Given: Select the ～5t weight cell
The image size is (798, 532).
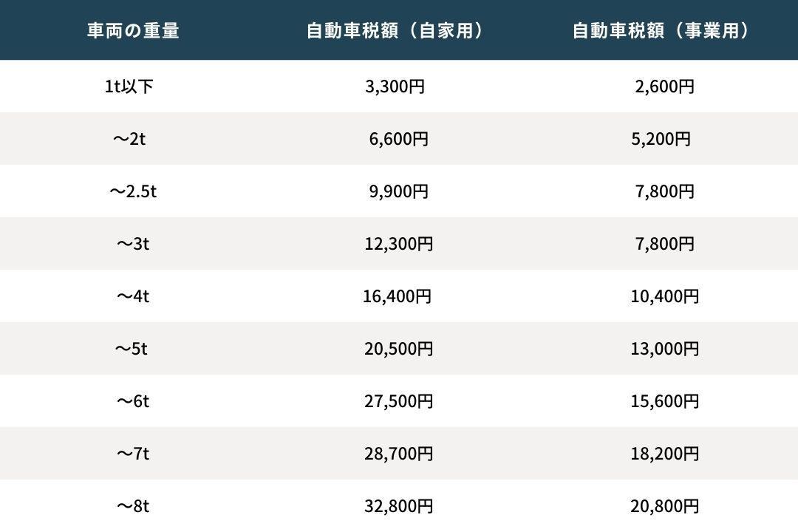Looking at the screenshot, I should 132,348.
